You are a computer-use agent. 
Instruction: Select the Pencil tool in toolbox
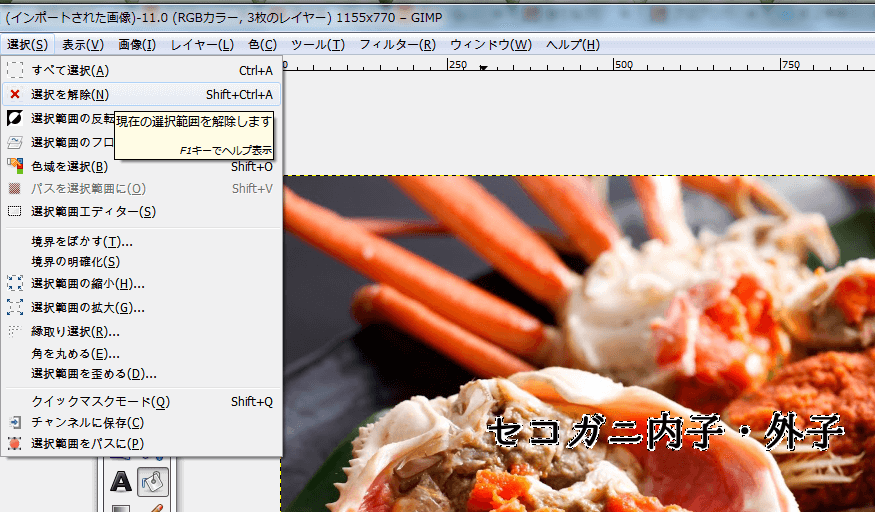click(154, 508)
